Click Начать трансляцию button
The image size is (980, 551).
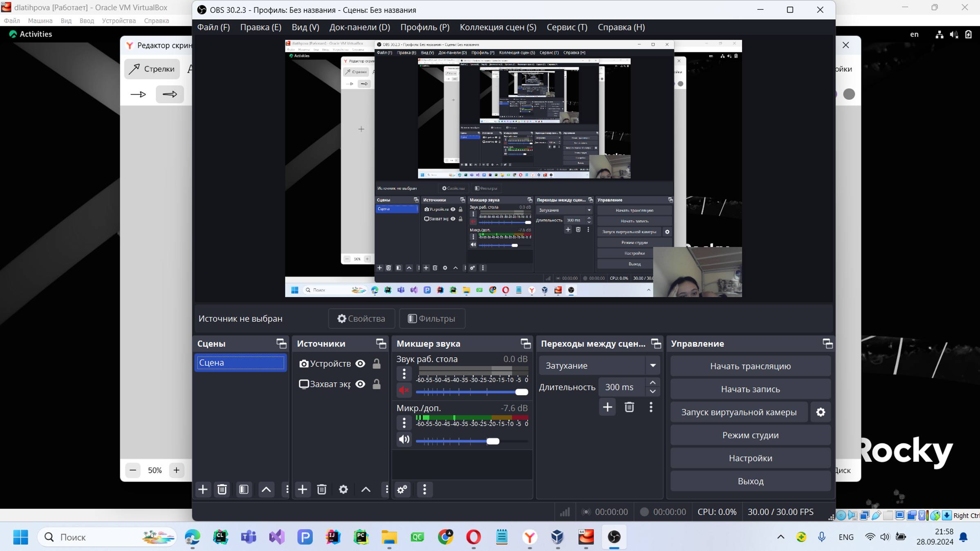point(750,366)
